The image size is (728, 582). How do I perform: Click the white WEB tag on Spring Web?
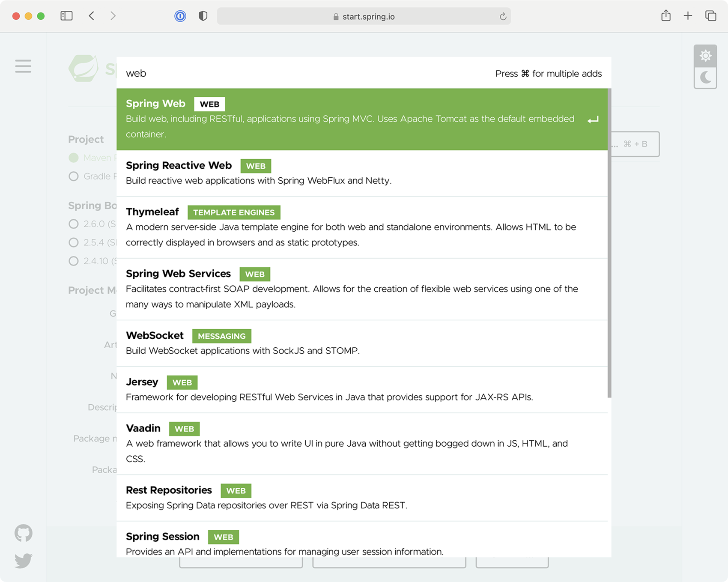tap(209, 104)
